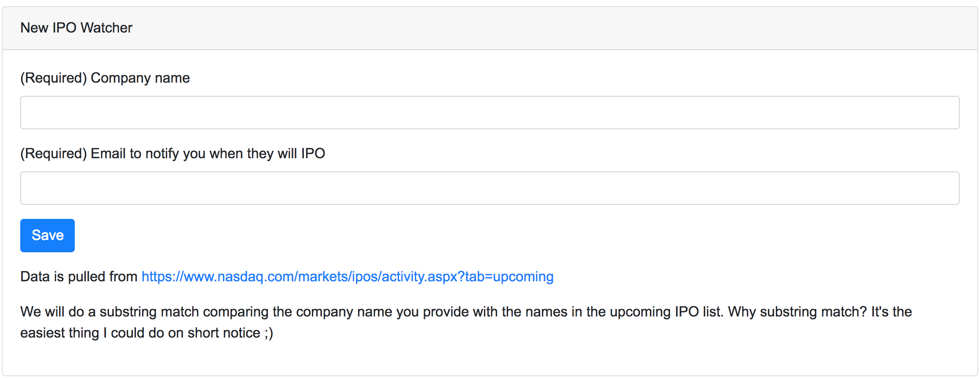The height and width of the screenshot is (378, 980).
Task: Click the "New IPO Watcher" heading
Action: 76,28
